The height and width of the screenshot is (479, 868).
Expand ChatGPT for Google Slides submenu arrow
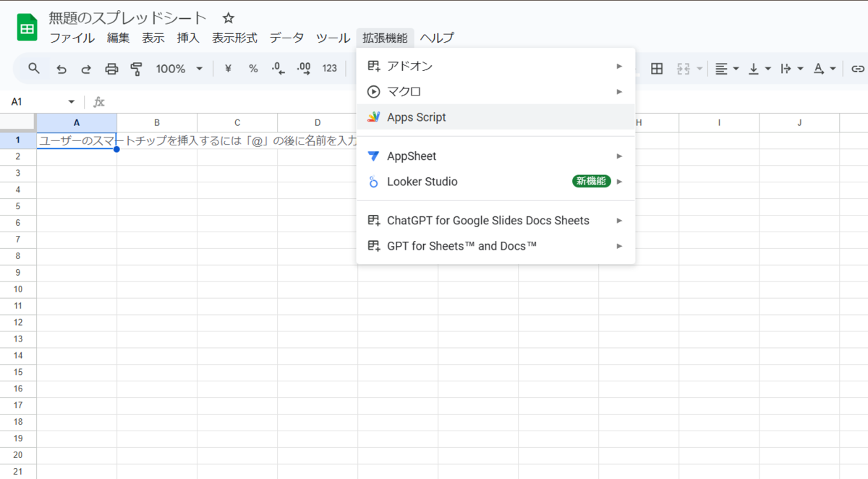pyautogui.click(x=620, y=221)
